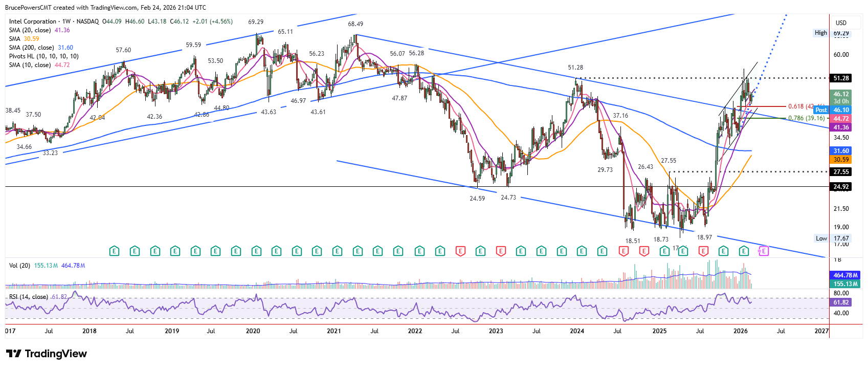Click the 69.29 pivot high label

(256, 22)
